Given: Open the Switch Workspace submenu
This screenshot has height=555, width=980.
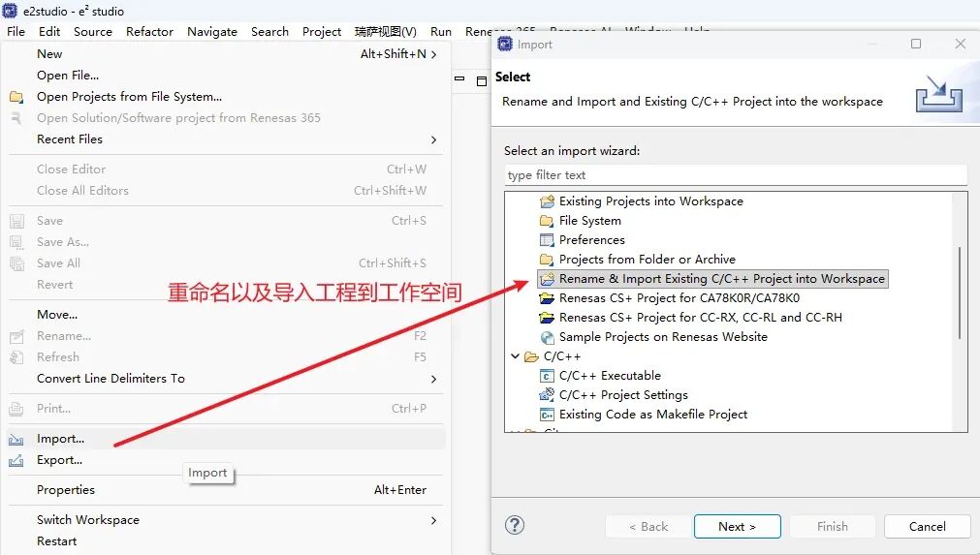Looking at the screenshot, I should (x=433, y=520).
